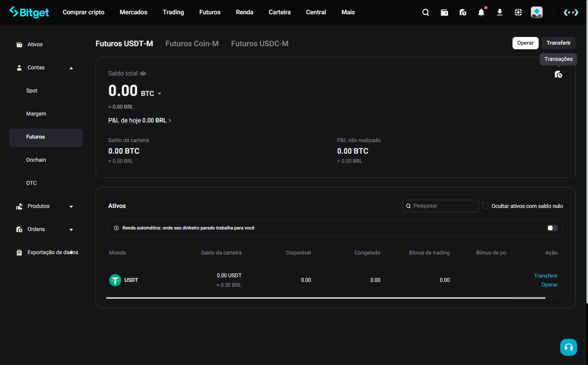
Task: Click Operar link in USDT row
Action: point(549,285)
